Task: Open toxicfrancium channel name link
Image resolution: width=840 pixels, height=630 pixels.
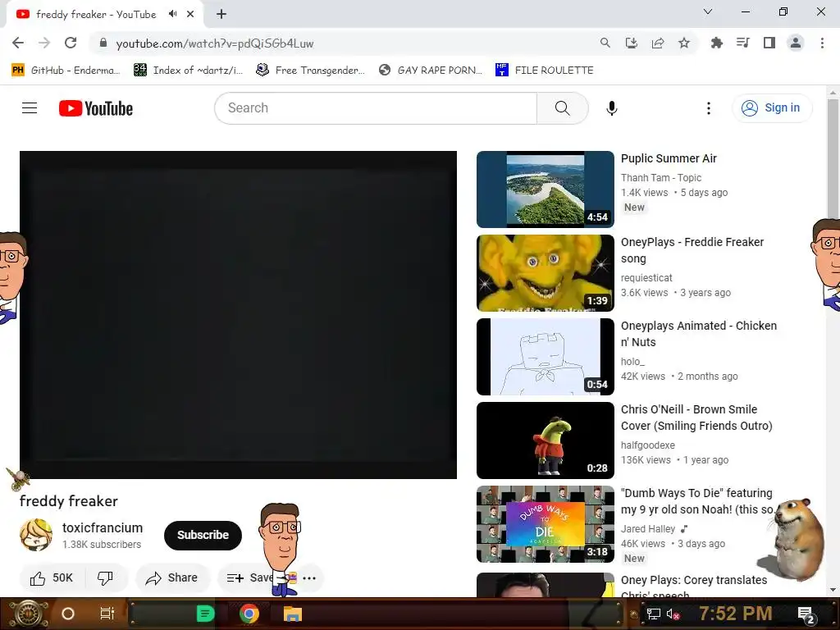Action: coord(103,527)
